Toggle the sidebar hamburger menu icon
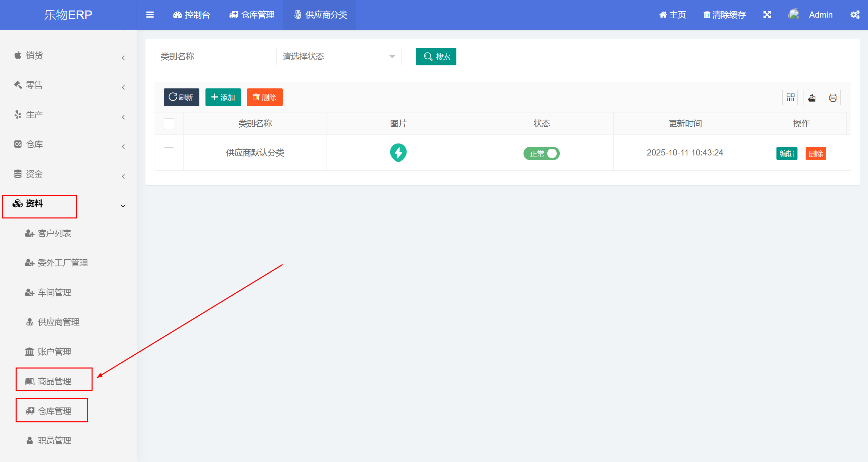868x462 pixels. click(x=150, y=15)
